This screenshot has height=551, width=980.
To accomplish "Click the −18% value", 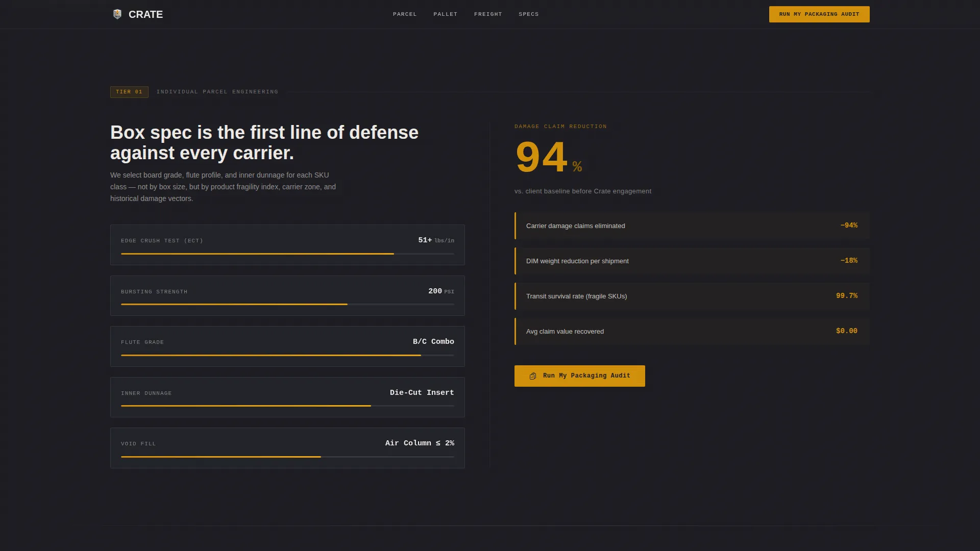I will point(849,261).
